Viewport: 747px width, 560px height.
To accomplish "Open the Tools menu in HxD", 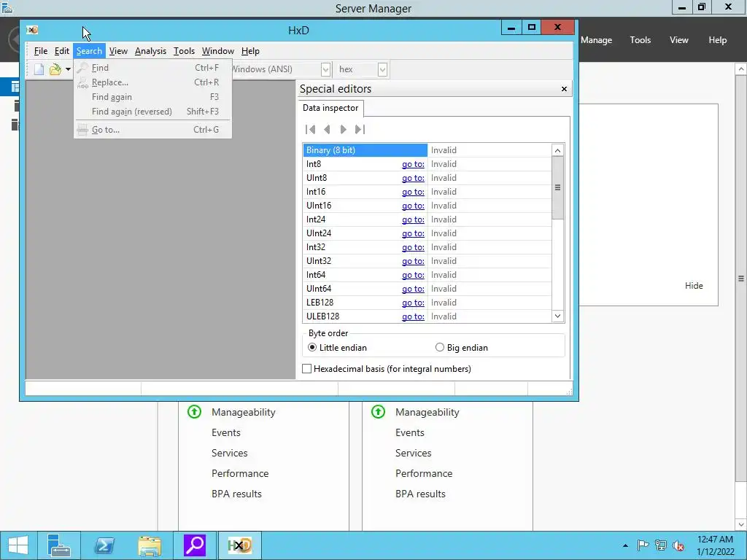I will click(184, 51).
